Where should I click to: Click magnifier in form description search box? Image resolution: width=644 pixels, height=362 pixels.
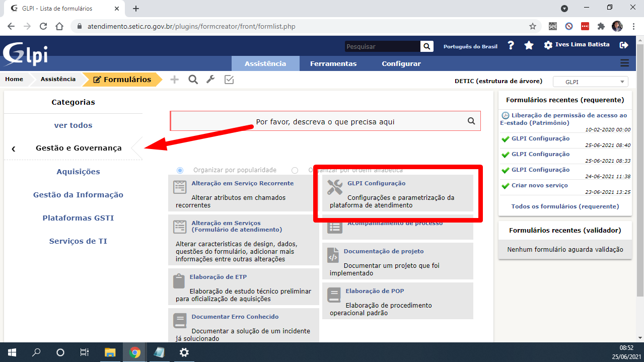(471, 121)
